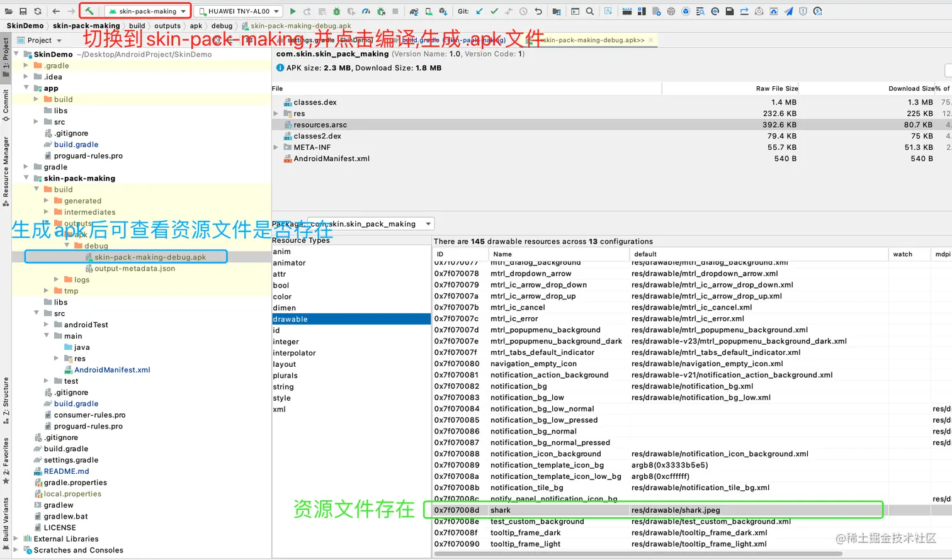The height and width of the screenshot is (560, 952).
Task: Select the anim resource type
Action: coord(351,252)
